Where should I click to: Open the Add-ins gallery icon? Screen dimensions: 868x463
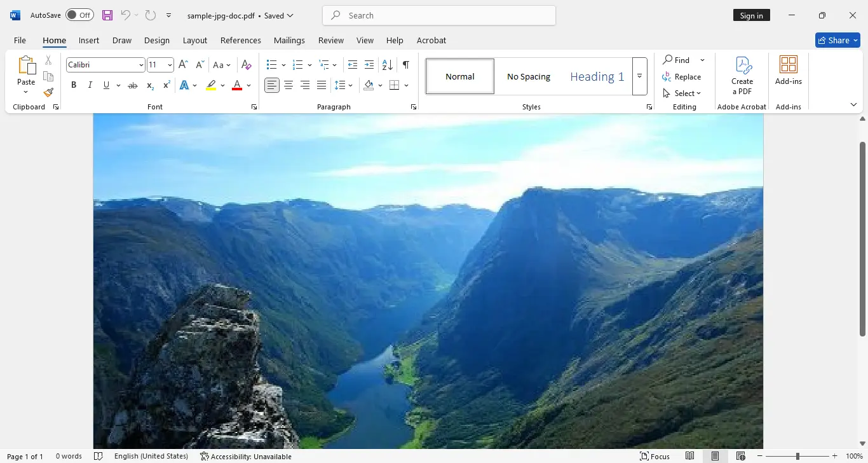click(x=789, y=71)
